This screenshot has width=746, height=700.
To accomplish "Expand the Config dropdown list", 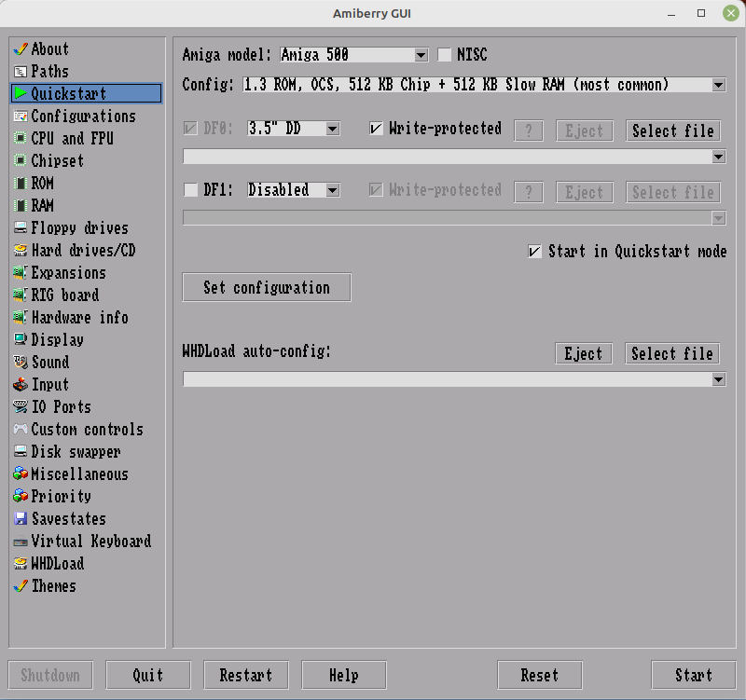I will (x=484, y=85).
